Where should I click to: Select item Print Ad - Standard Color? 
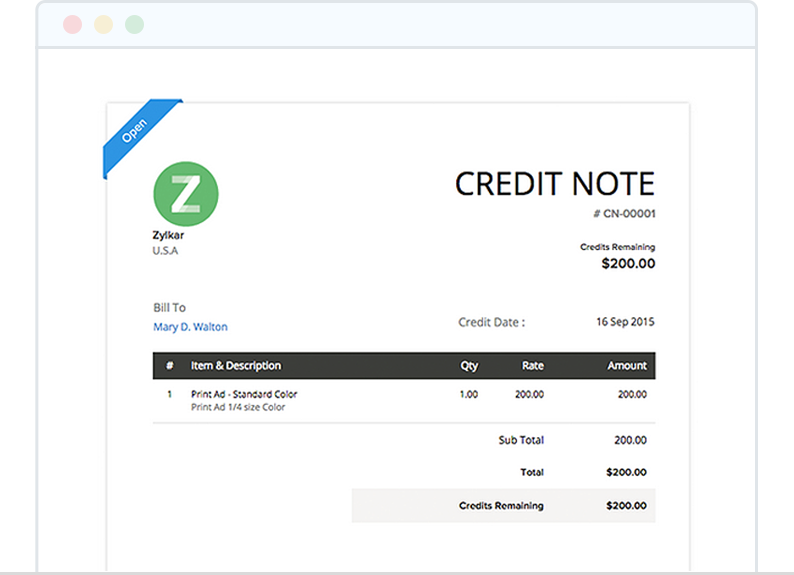point(244,394)
